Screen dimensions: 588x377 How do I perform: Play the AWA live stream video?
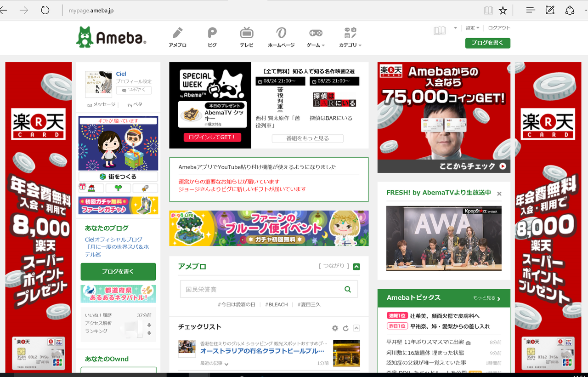click(x=444, y=238)
